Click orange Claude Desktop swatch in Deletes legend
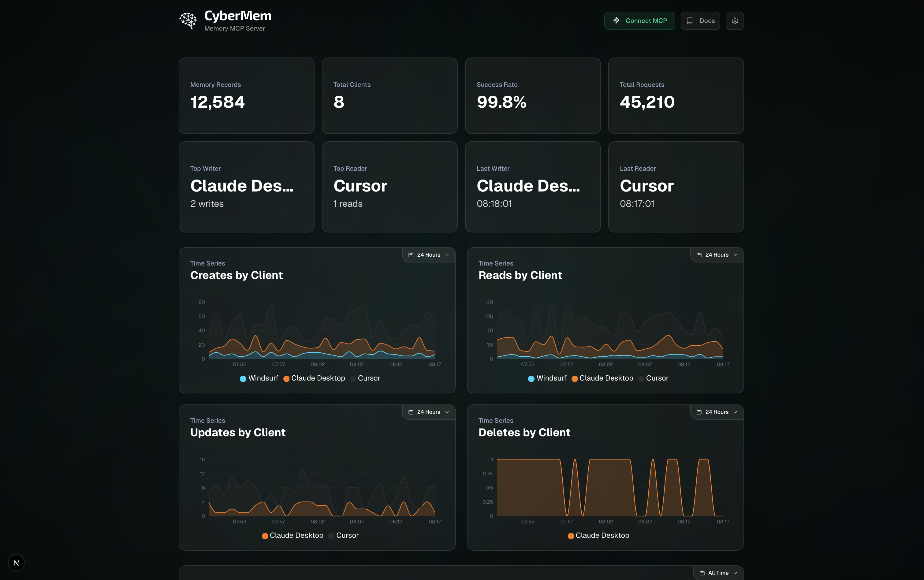 tap(571, 536)
